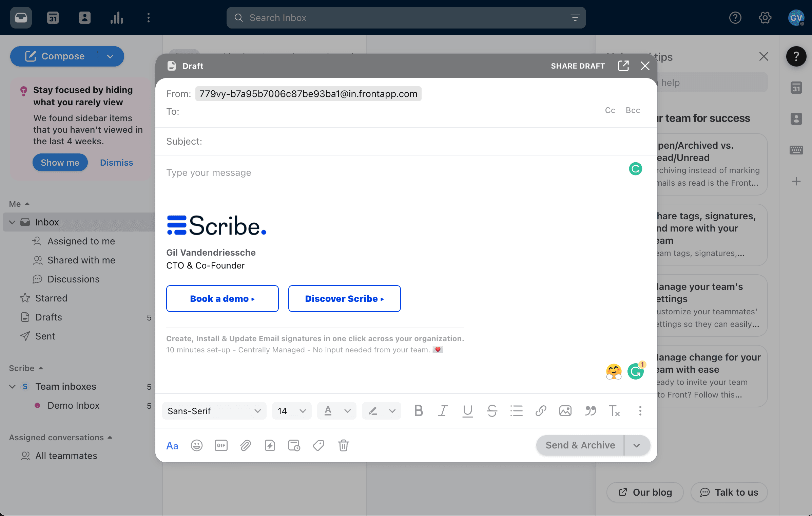Image resolution: width=812 pixels, height=516 pixels.
Task: Attach a file with paperclip icon
Action: 246,445
